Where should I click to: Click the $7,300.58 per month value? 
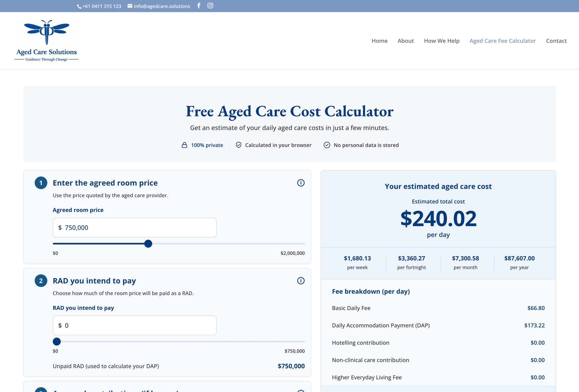coord(466,258)
